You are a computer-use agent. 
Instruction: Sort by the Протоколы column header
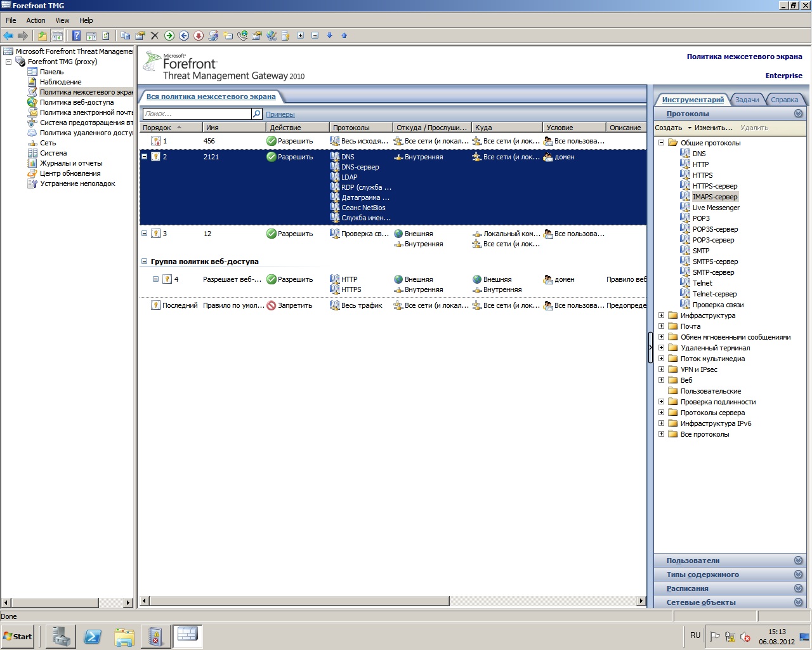tap(361, 128)
